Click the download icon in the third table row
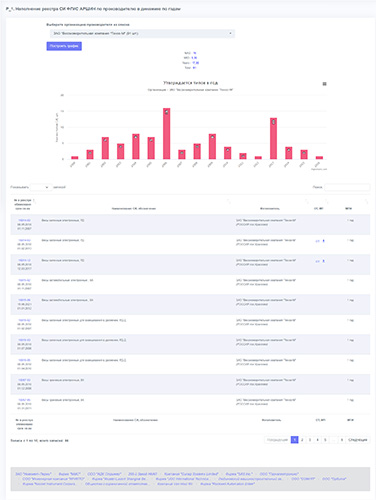This screenshot has width=376, height=500. pyautogui.click(x=323, y=261)
